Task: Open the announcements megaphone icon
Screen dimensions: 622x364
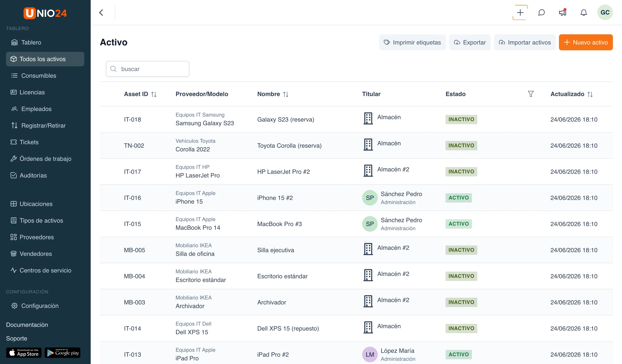Action: 563,12
